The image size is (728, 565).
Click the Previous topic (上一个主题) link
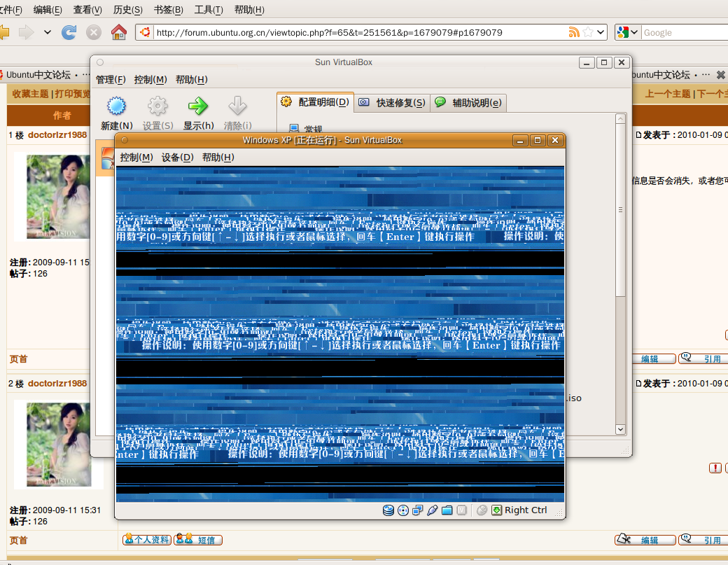pyautogui.click(x=668, y=94)
